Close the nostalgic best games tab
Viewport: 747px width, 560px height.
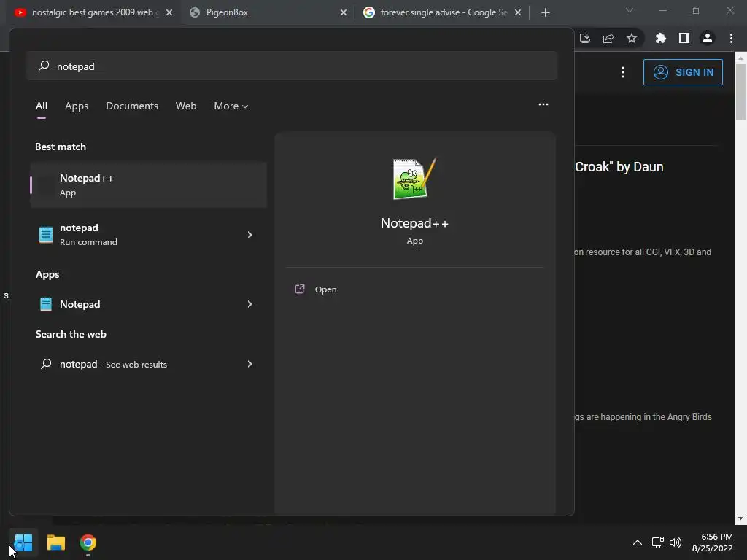point(169,12)
